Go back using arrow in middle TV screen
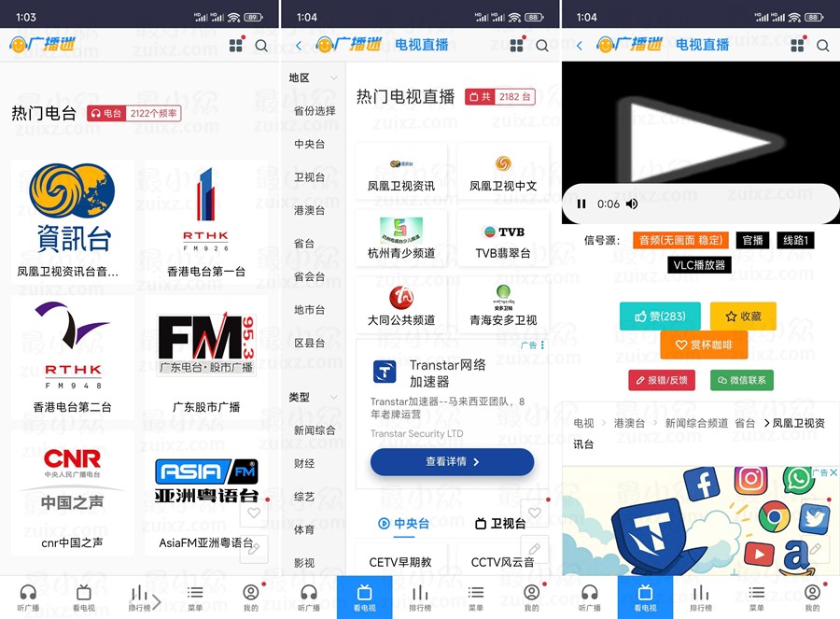The image size is (840, 619). pos(299,46)
